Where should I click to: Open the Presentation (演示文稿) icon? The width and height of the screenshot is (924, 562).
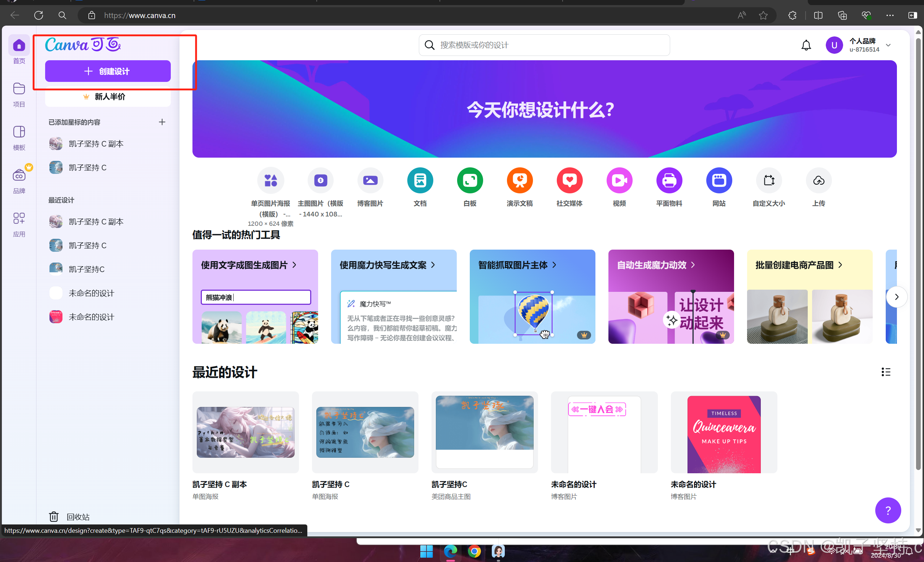tap(519, 180)
